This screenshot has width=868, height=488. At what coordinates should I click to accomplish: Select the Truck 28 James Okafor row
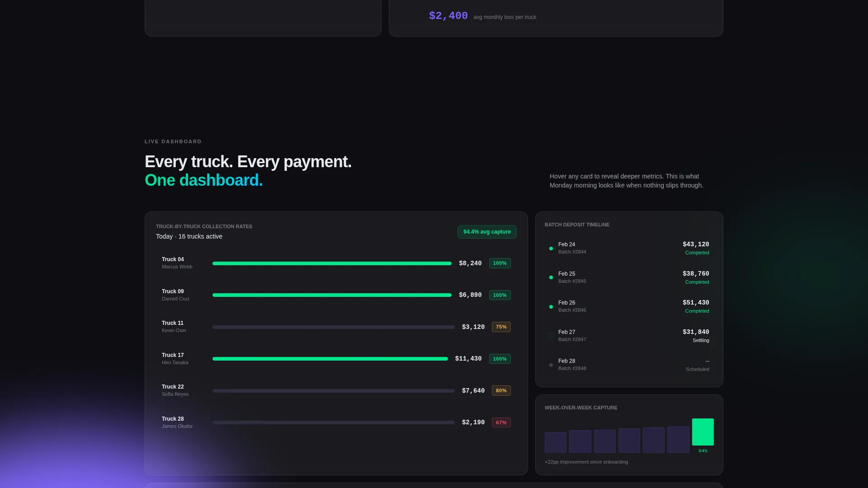[336, 422]
